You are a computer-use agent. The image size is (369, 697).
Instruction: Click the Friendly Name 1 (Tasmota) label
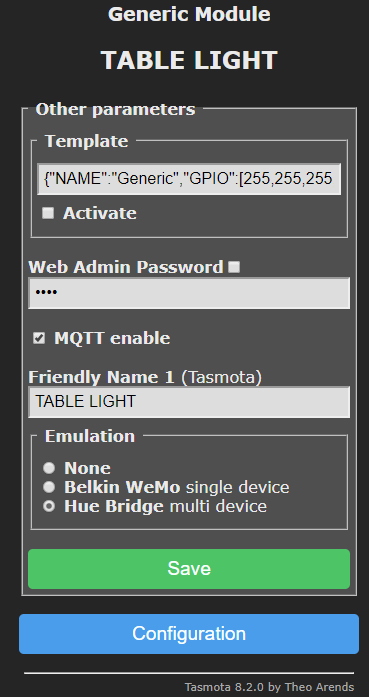click(145, 377)
